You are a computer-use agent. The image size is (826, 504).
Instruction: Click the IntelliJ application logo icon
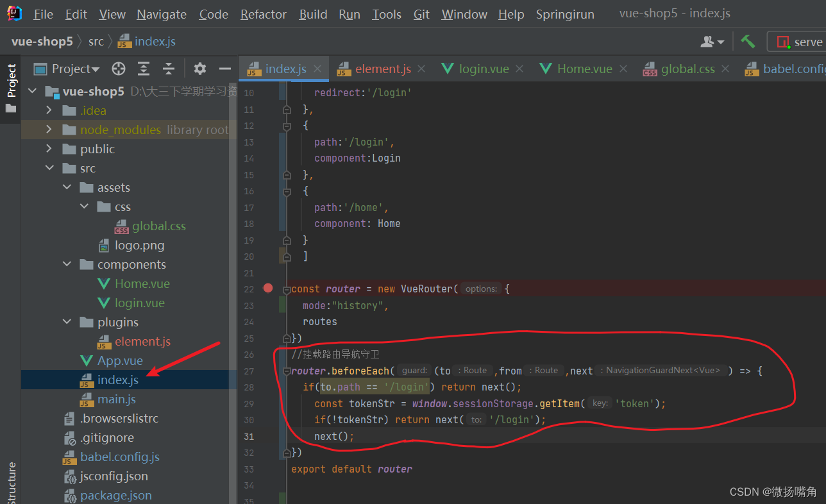14,13
